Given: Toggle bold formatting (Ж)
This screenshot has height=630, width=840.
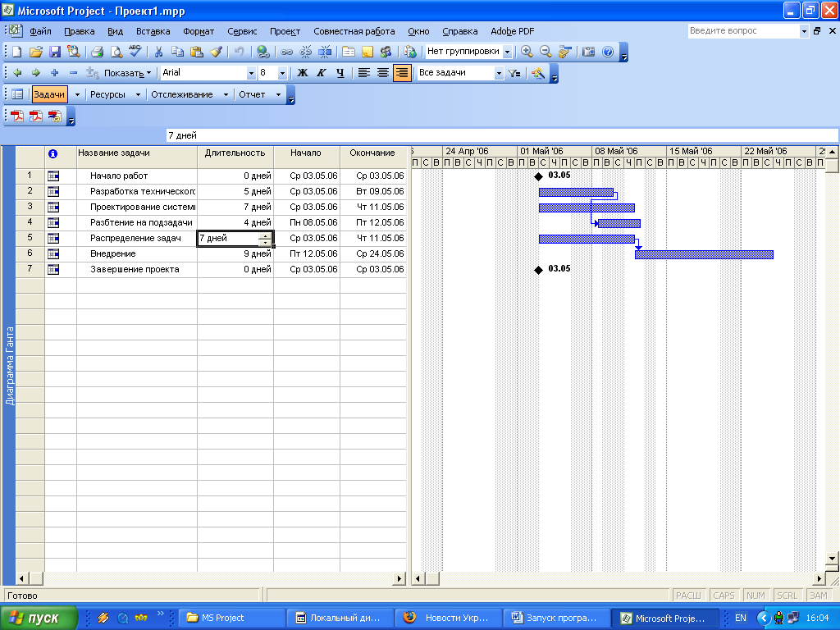Looking at the screenshot, I should pos(303,73).
